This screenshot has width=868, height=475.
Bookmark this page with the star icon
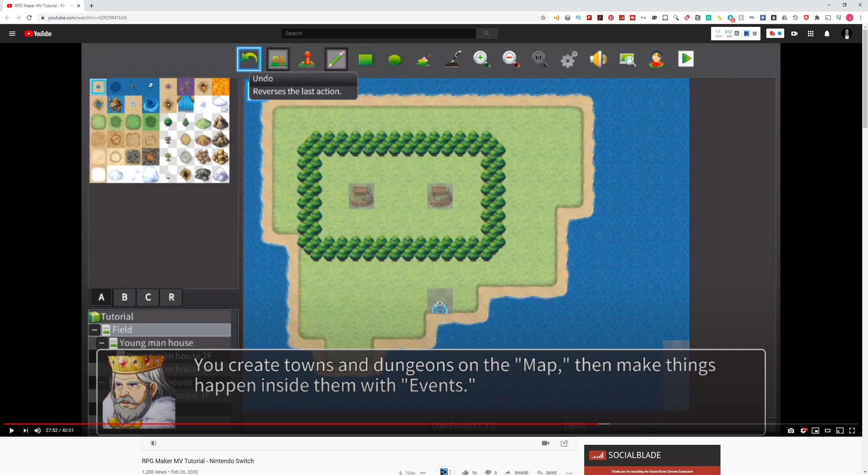[x=543, y=18]
